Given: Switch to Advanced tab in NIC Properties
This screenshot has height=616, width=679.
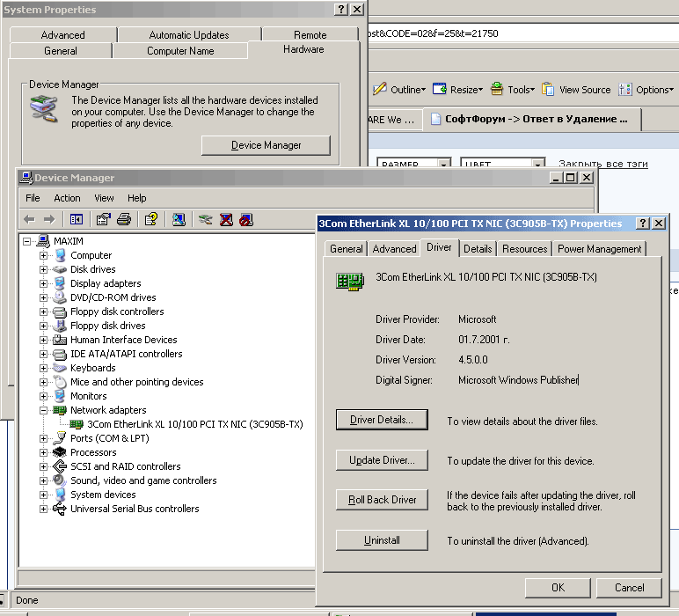Looking at the screenshot, I should (x=394, y=249).
